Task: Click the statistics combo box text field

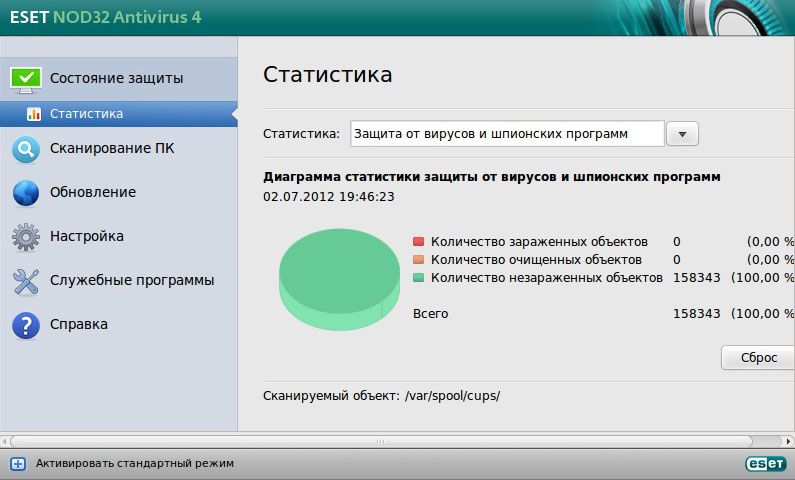Action: (507, 134)
